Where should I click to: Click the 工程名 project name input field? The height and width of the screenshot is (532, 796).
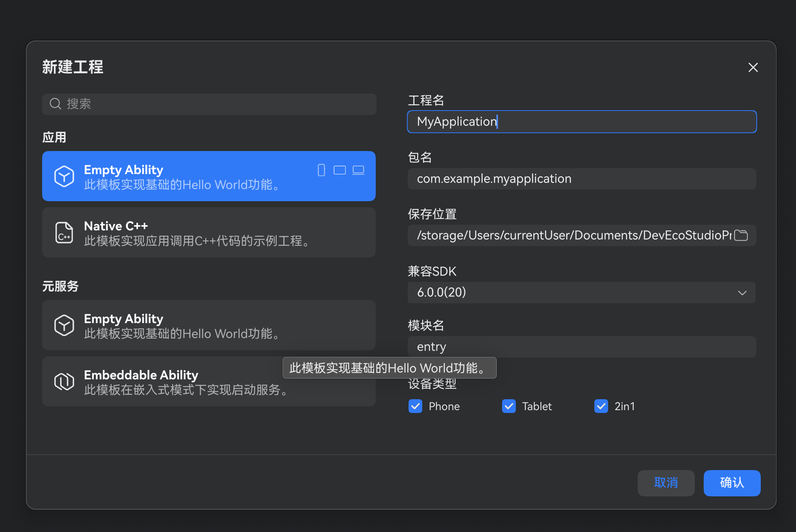582,121
